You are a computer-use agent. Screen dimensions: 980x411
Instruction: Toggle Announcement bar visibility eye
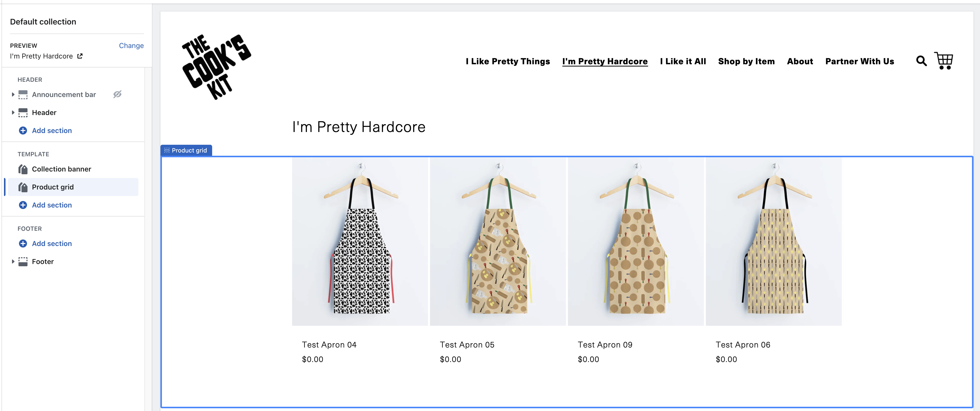[x=117, y=94]
